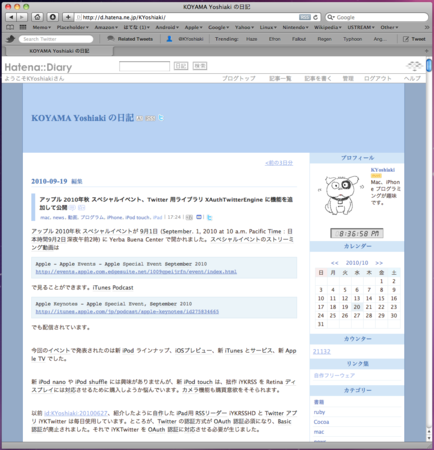This screenshot has height=450, width=434.
Task: Click the Hatena diary search text field
Action: pyautogui.click(x=144, y=66)
